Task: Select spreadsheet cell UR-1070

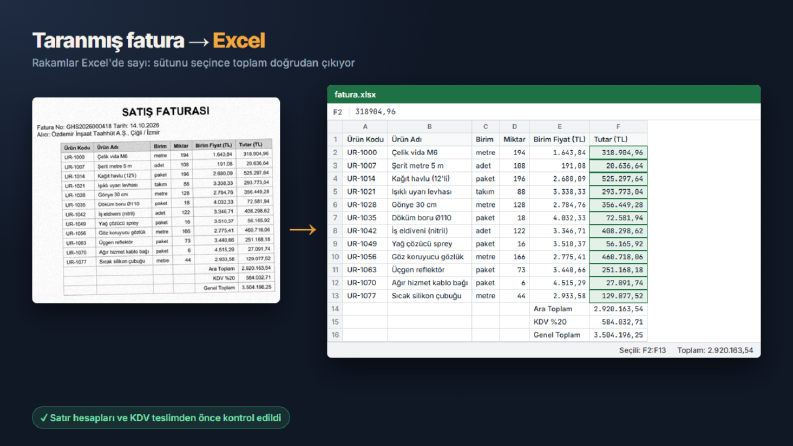Action: point(365,283)
